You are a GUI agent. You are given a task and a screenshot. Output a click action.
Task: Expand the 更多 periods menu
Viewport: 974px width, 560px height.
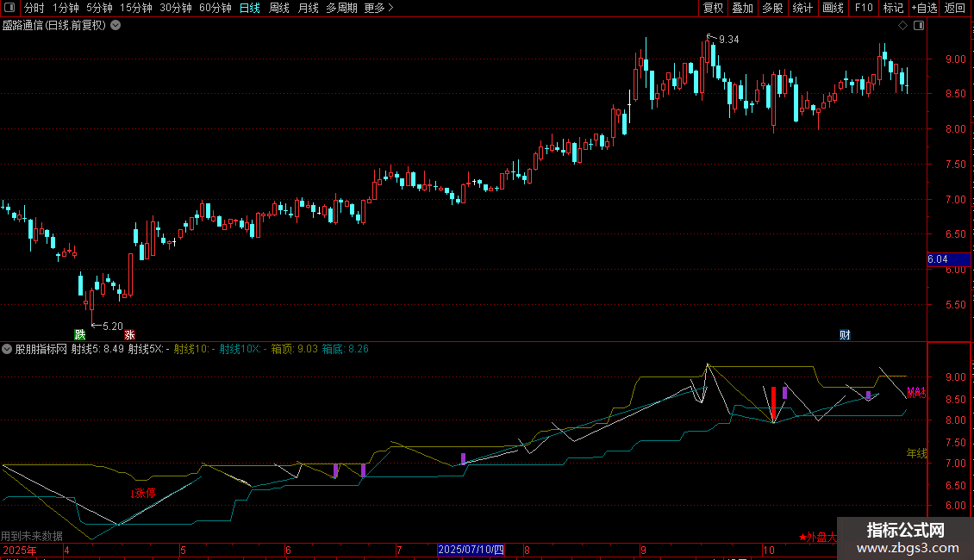pyautogui.click(x=379, y=8)
